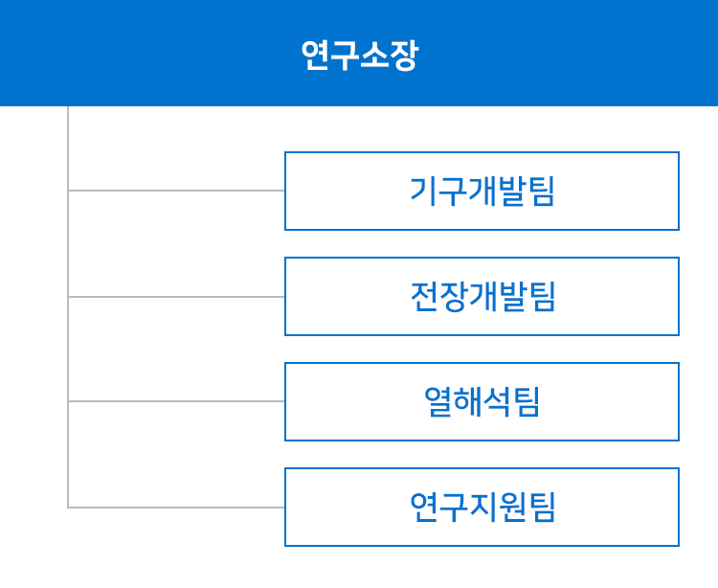Image resolution: width=718 pixels, height=588 pixels.
Task: Click the 팀 character in 열해석팀
Action: (x=527, y=401)
